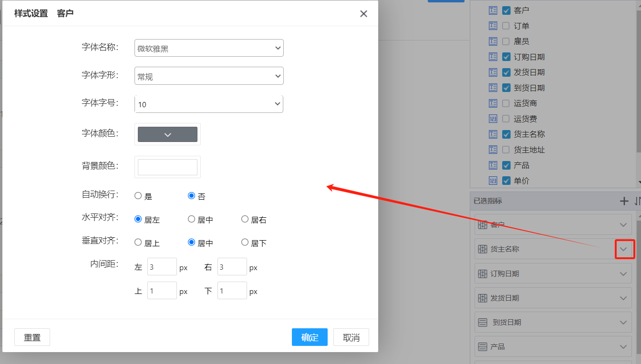This screenshot has width=641, height=364.
Task: Click the text-type icon beside 订单
Action: [493, 26]
